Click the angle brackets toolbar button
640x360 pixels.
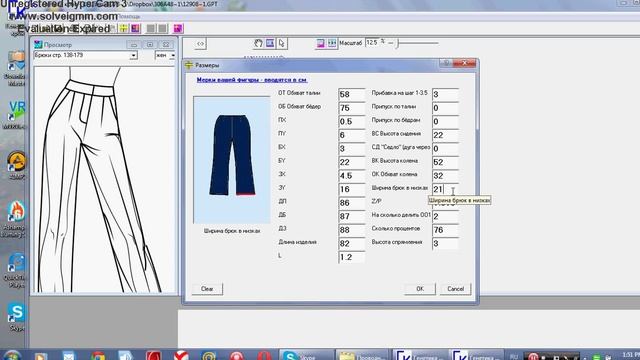200,44
